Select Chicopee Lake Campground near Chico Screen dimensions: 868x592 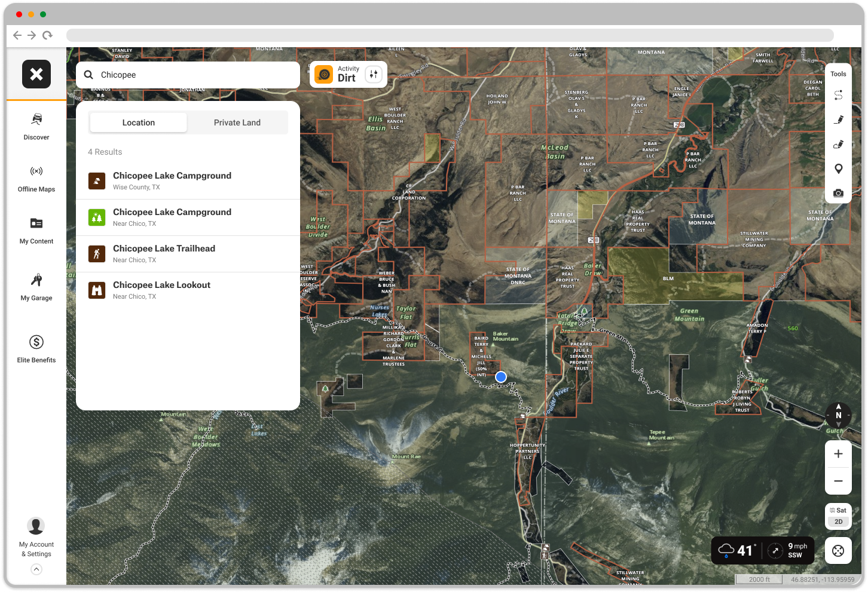(188, 217)
